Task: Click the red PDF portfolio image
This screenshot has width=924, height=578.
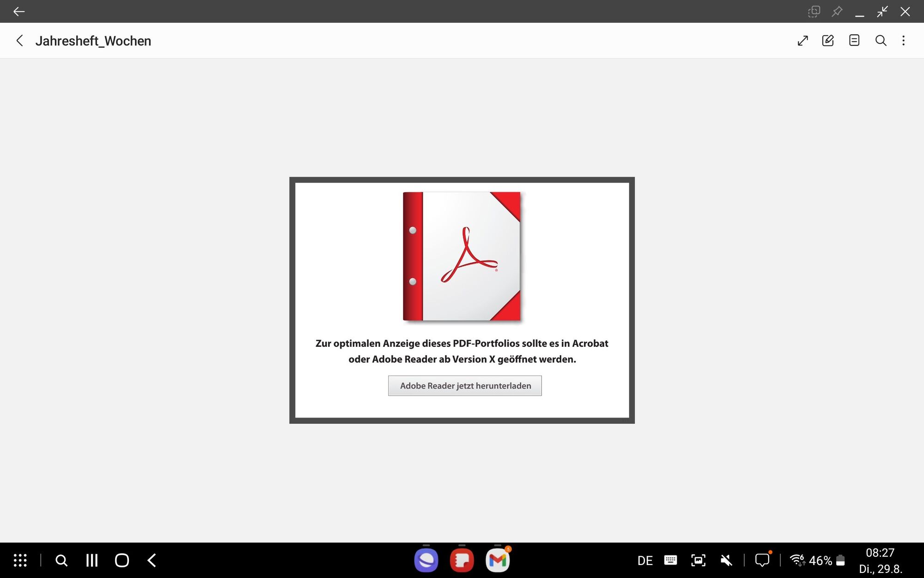Action: [462, 256]
